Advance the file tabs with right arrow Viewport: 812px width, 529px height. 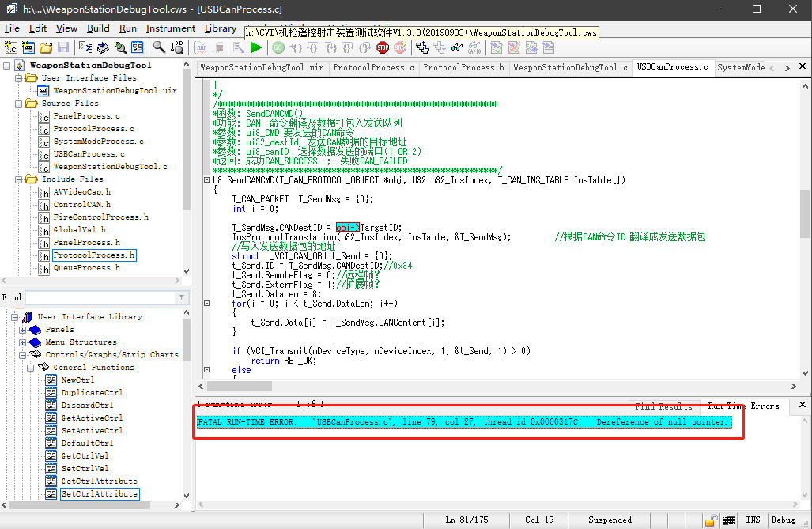coord(787,68)
